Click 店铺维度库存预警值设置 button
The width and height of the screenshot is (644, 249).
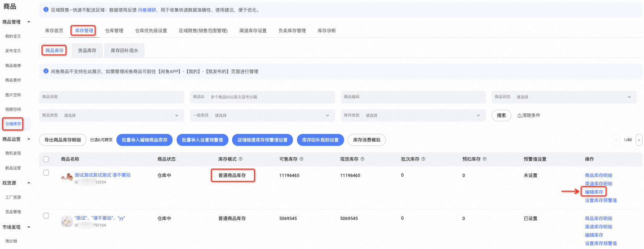click(x=263, y=140)
